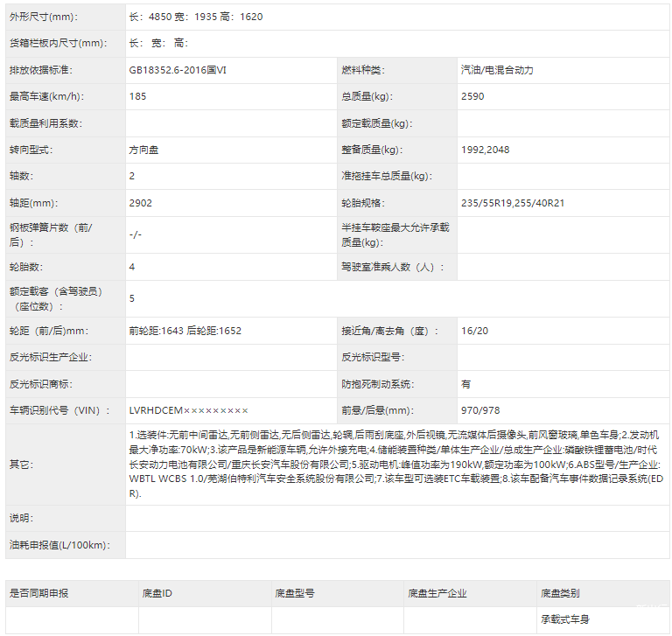Screen dimensions: 672x636
Task: Click the VIN value LVRHDCEM×××××××××
Action: pyautogui.click(x=188, y=410)
